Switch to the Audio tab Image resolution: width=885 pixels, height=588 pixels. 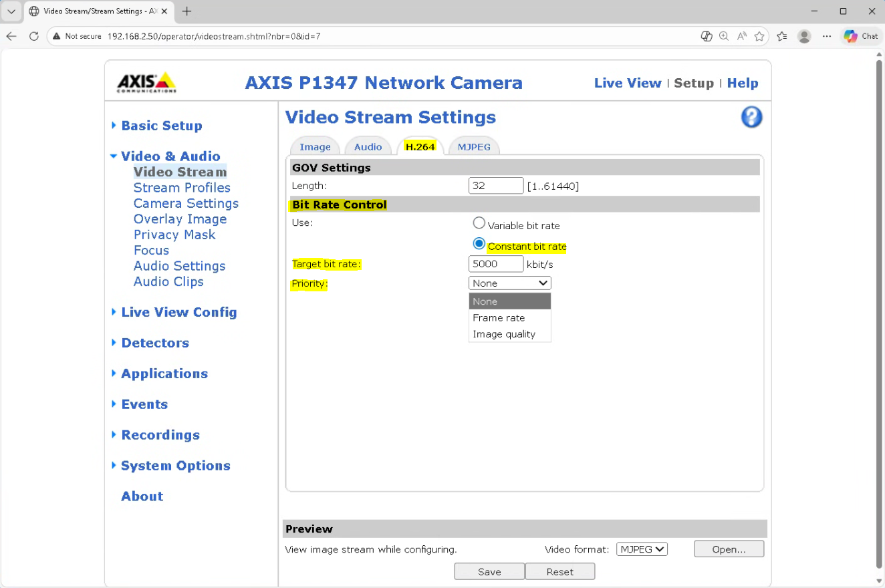(368, 147)
